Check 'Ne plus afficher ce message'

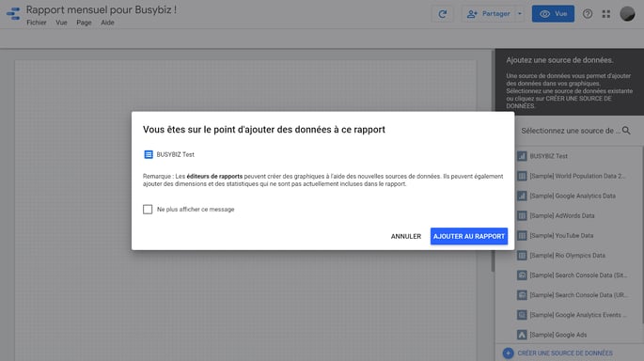coord(148,210)
